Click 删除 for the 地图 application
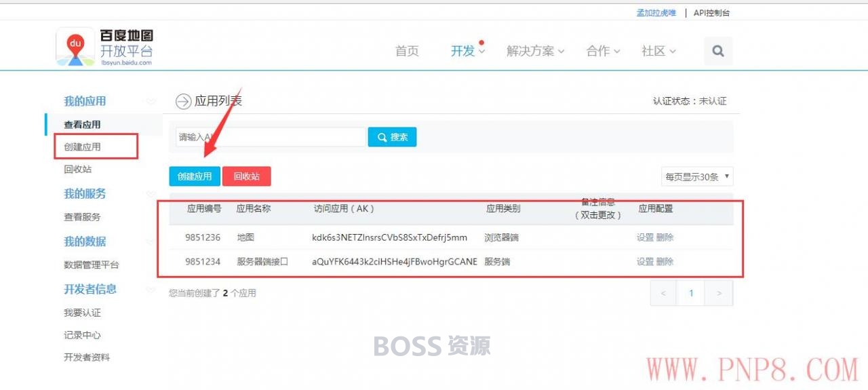 pos(665,237)
